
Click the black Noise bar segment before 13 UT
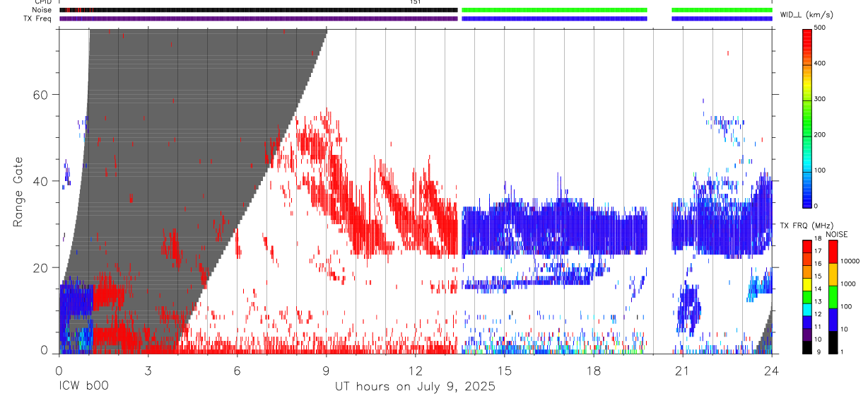[258, 10]
